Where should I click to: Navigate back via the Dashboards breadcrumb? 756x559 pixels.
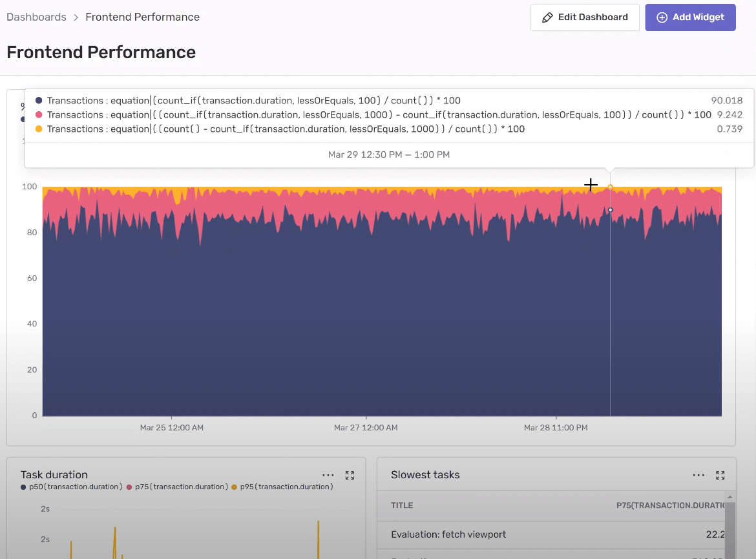36,17
